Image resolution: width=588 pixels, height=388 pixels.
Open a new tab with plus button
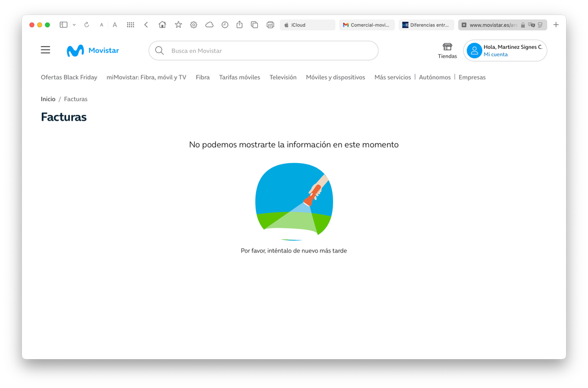(x=556, y=25)
